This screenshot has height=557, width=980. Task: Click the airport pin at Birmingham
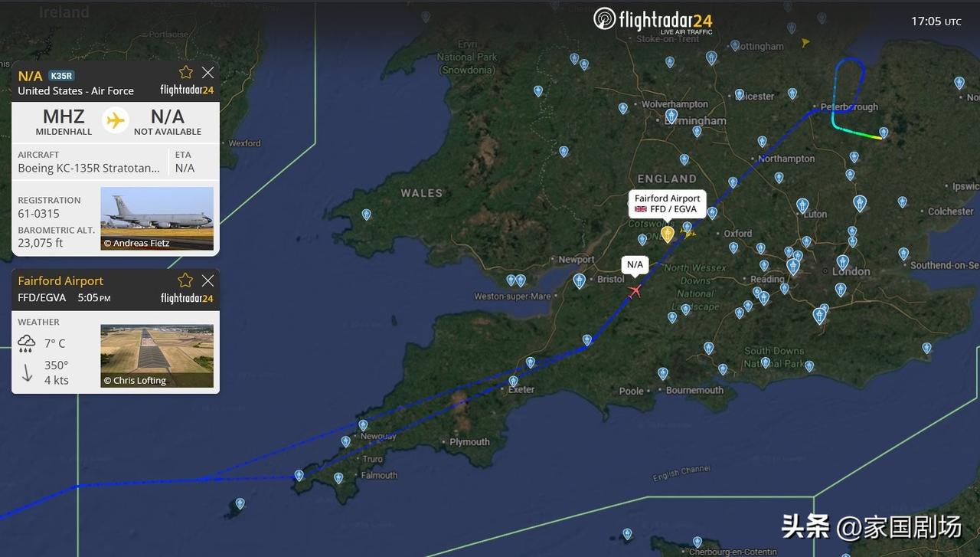671,116
